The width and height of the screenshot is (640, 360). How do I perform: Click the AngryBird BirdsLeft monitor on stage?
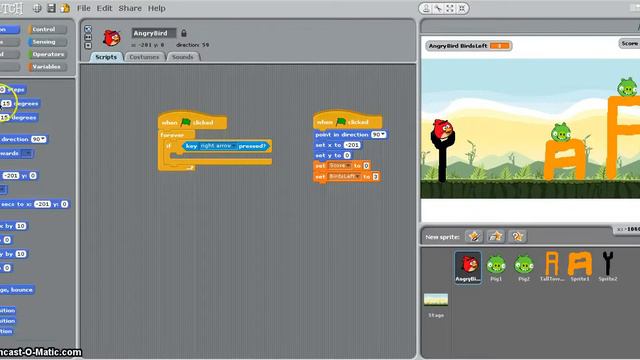tap(469, 46)
